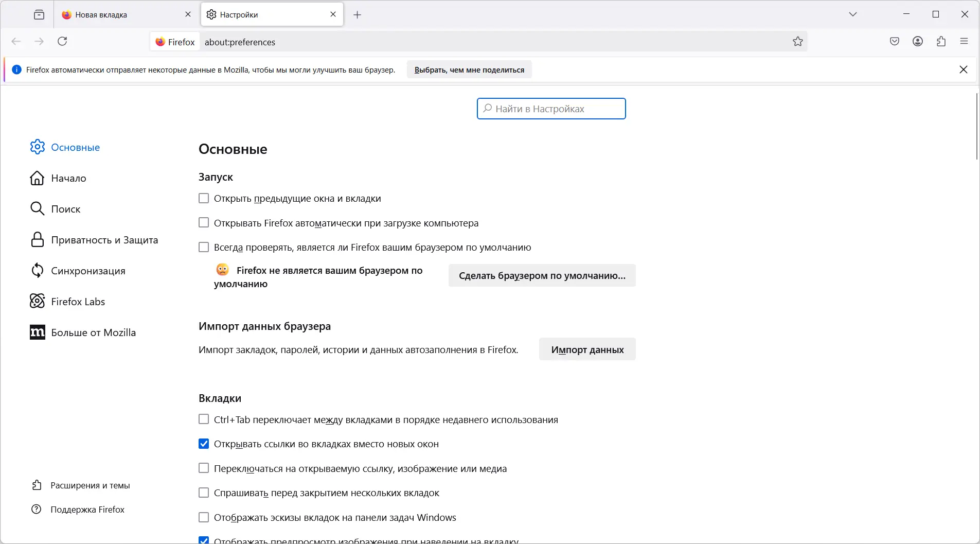The image size is (980, 544).
Task: Go to the 'Поиск' settings section
Action: (x=66, y=209)
